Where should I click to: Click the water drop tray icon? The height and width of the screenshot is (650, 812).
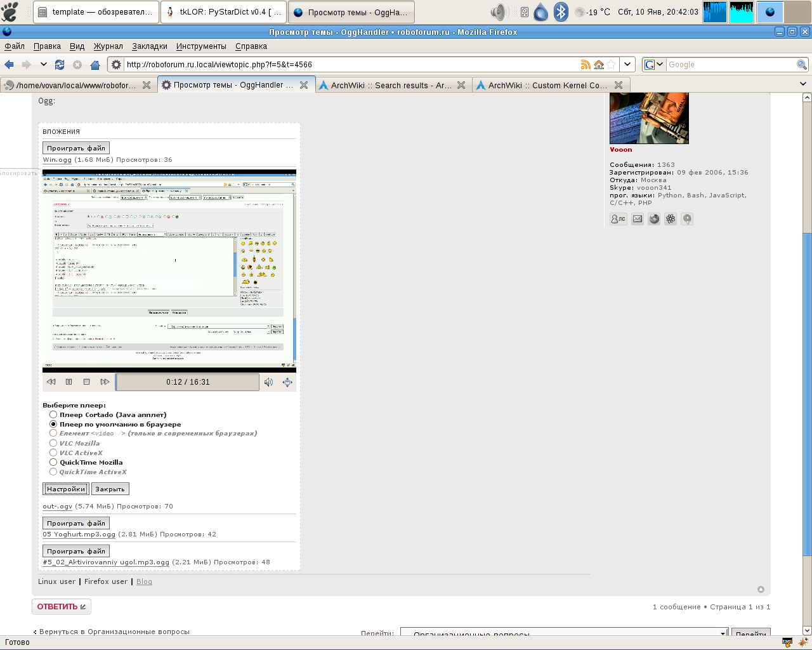540,12
